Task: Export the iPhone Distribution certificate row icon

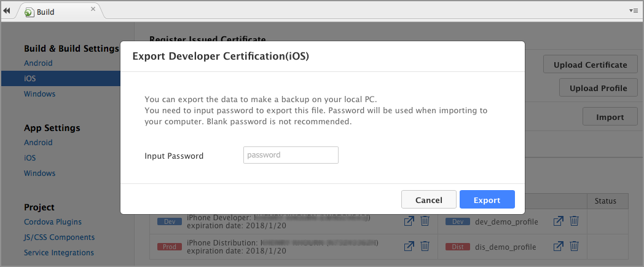Action: coord(409,246)
